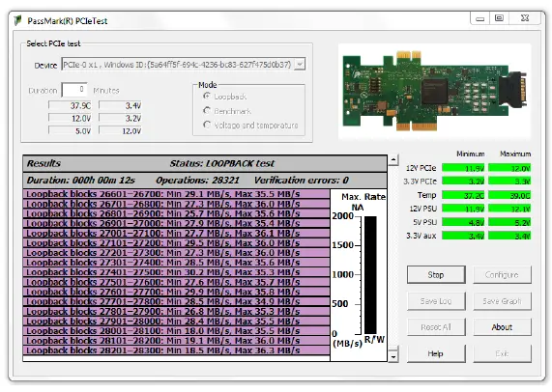Click the Temp maximum 39.0C cell

509,195
